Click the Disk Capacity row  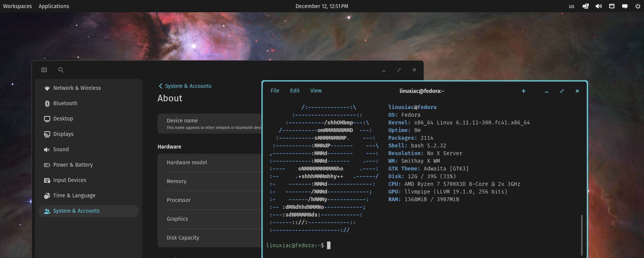coord(210,238)
